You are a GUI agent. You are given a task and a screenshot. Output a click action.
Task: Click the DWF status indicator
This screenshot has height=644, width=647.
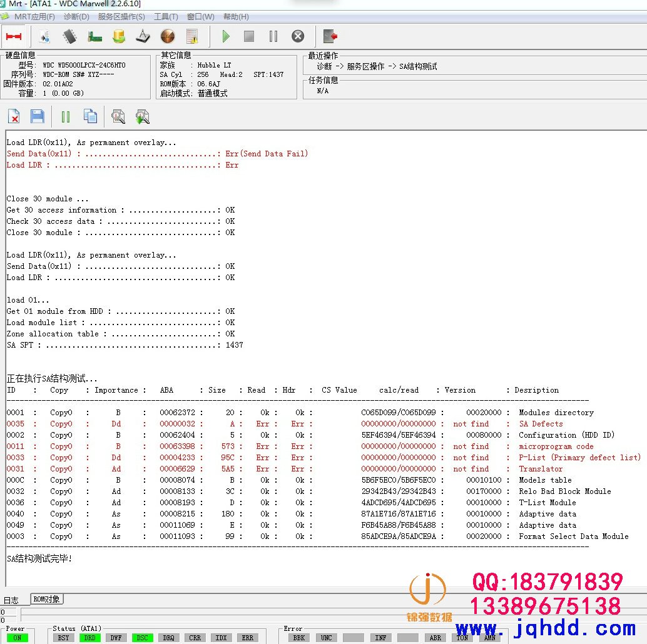(x=116, y=638)
